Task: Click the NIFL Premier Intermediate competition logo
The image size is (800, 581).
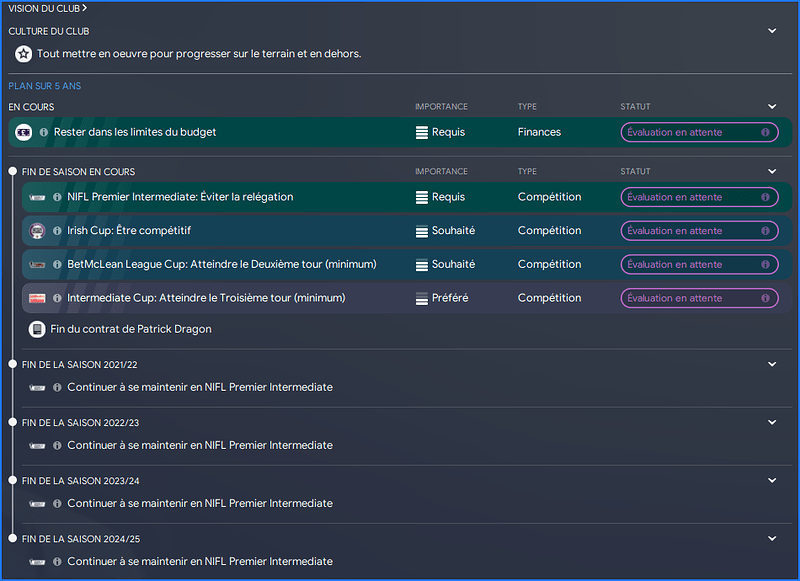Action: click(x=37, y=197)
